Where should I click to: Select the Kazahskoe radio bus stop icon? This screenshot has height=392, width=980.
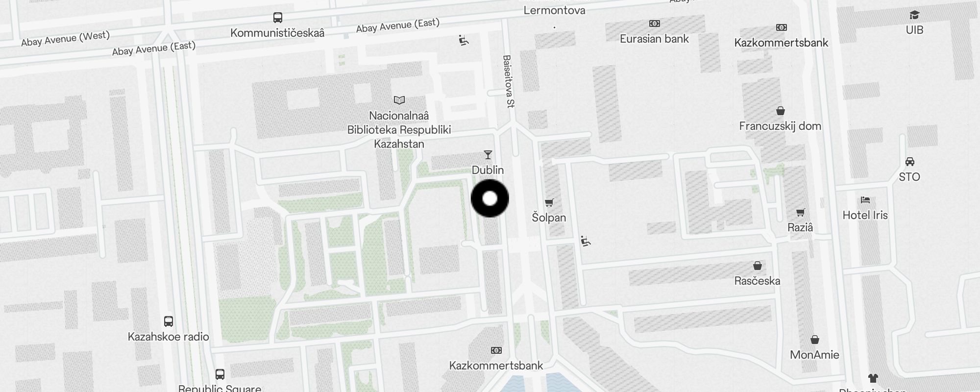[x=169, y=321]
